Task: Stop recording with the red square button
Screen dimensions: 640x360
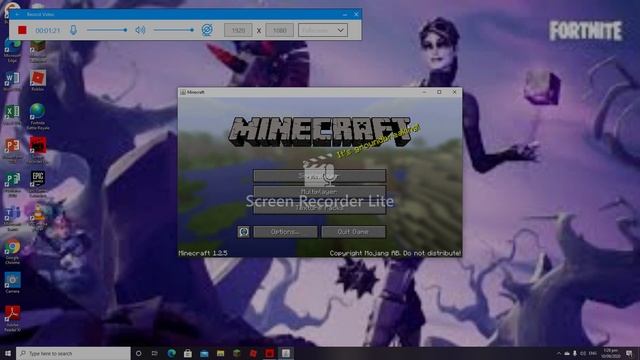Action: point(22,30)
